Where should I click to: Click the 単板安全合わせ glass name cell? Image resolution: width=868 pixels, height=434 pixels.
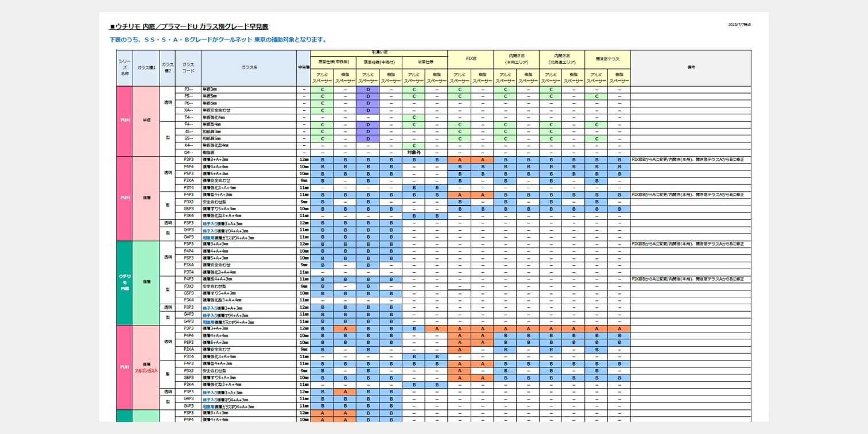pos(216,111)
